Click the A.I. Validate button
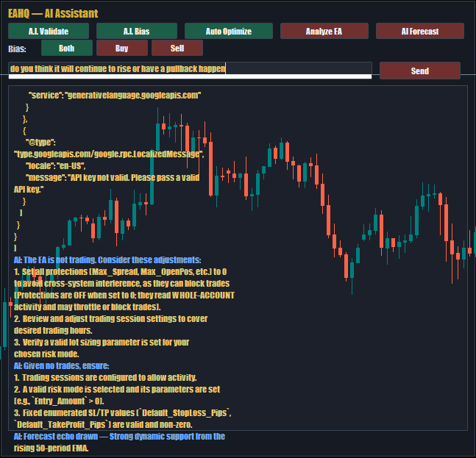 tap(49, 31)
